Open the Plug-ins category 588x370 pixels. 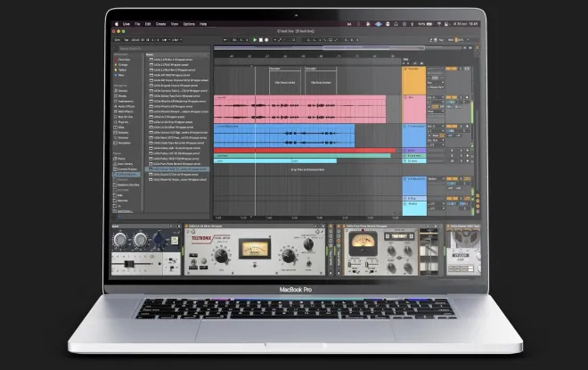pos(123,122)
